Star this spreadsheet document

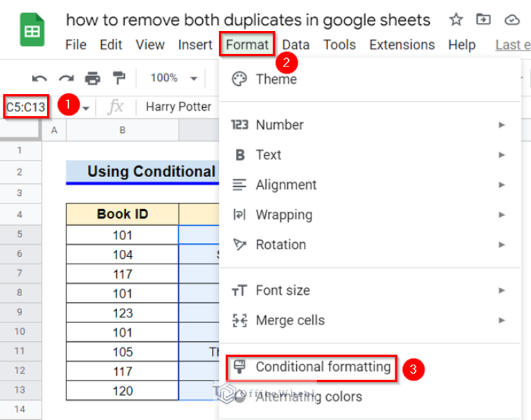click(x=456, y=19)
